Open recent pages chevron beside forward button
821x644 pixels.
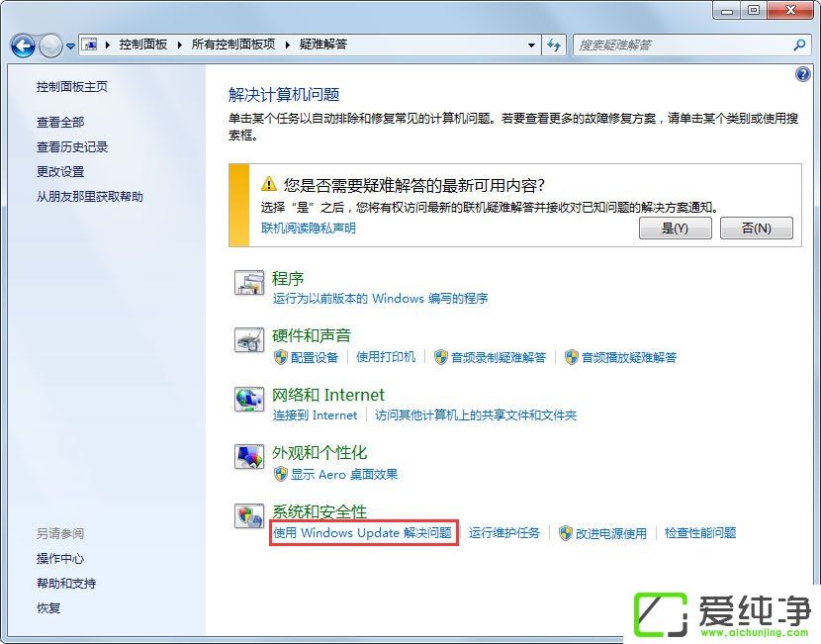69,46
